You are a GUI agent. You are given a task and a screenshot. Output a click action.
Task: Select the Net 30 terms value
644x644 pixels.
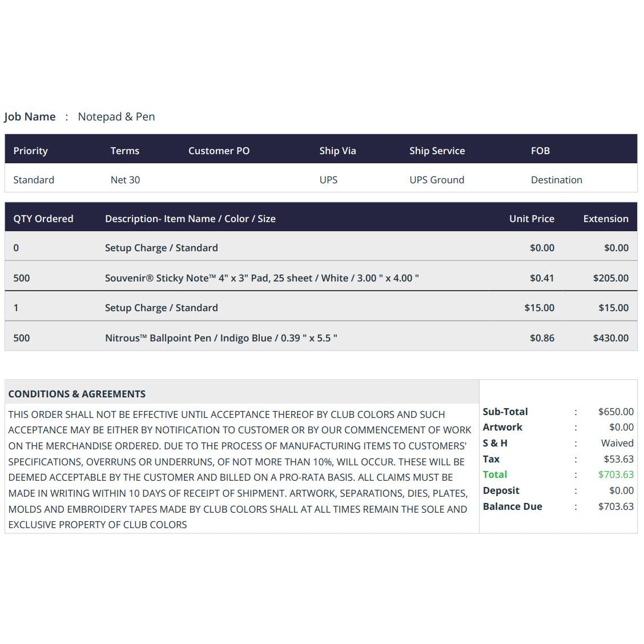click(125, 180)
